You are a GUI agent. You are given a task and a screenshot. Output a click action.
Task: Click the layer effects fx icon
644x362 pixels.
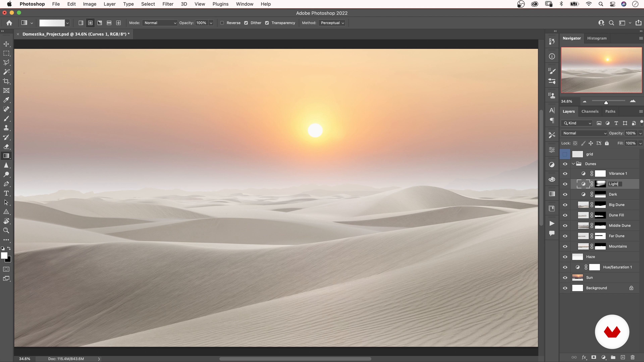[x=584, y=357]
